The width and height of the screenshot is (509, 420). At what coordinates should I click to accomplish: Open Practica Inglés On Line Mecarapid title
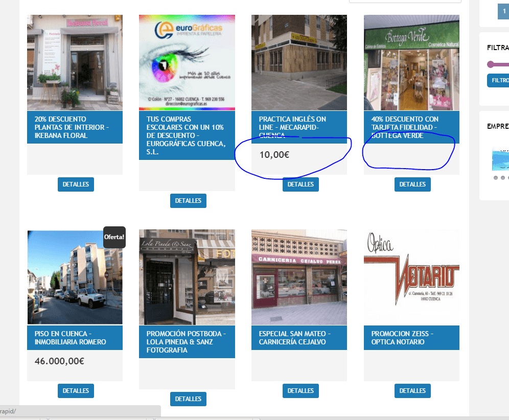(x=292, y=127)
